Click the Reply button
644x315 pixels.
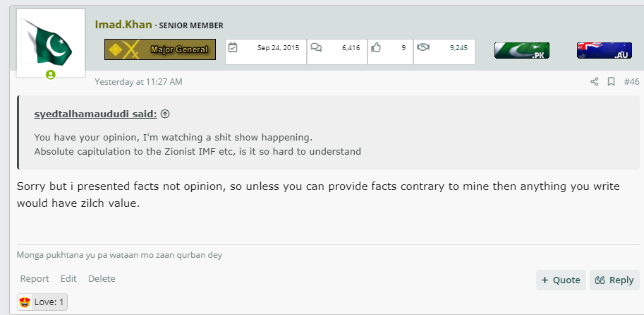(614, 280)
